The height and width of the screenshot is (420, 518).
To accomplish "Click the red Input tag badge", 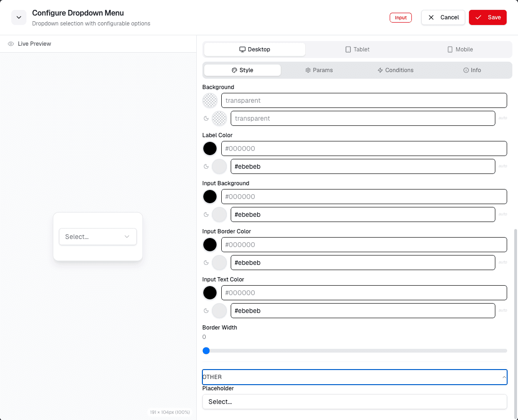I will click(401, 18).
